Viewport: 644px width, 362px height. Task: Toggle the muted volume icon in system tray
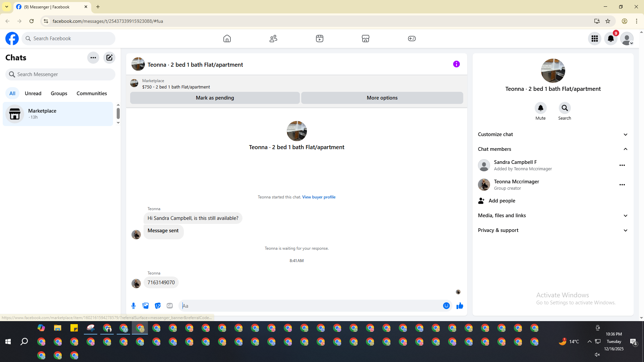coord(597,355)
